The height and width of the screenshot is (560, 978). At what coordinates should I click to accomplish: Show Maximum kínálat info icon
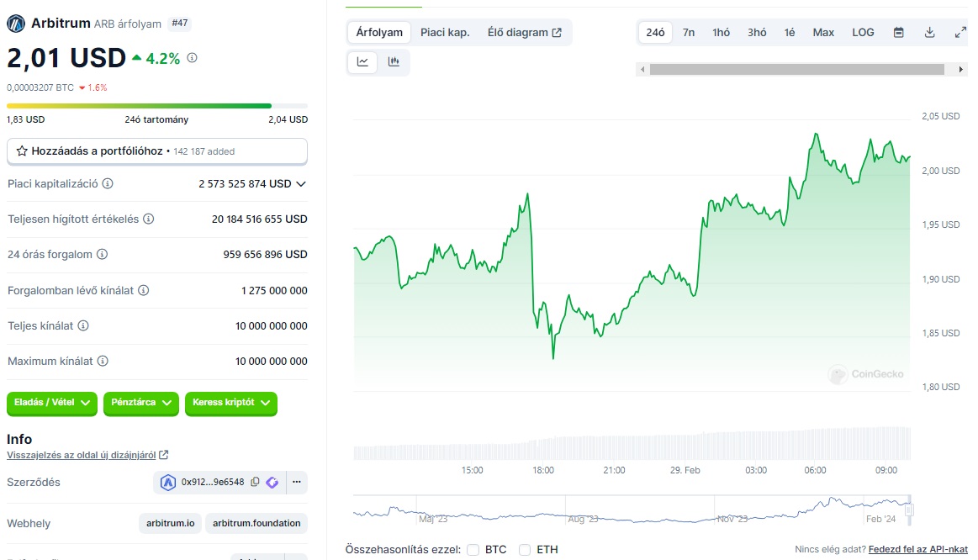click(103, 361)
